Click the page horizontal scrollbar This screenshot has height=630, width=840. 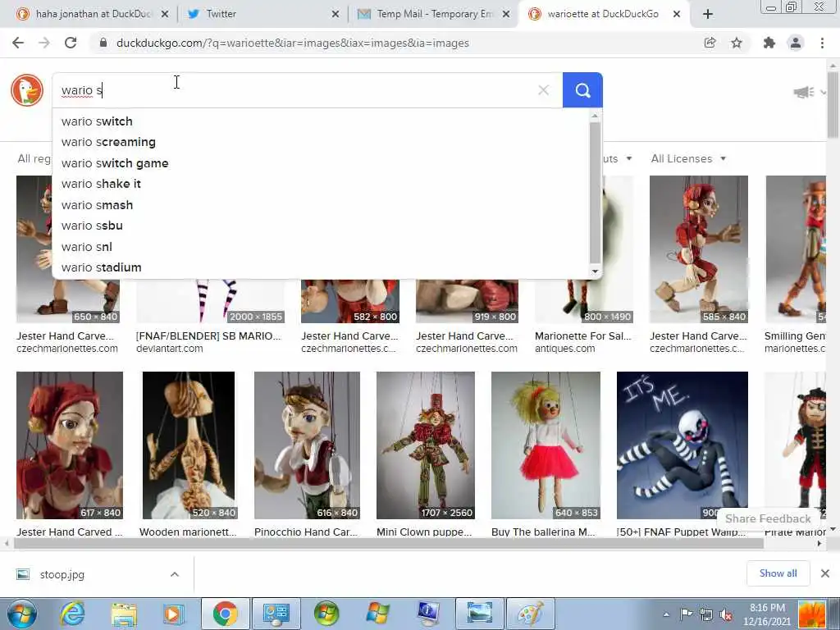point(388,543)
